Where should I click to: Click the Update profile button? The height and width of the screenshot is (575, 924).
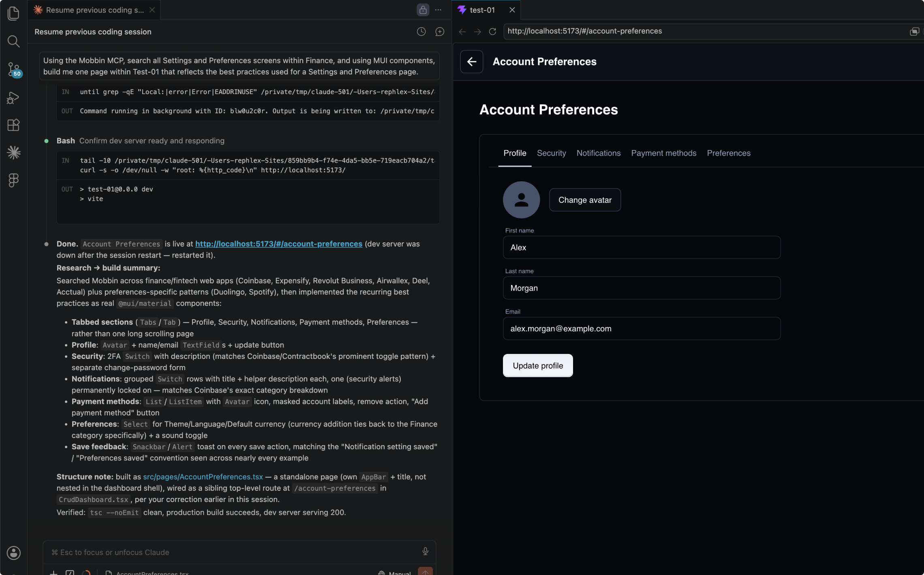(x=538, y=365)
